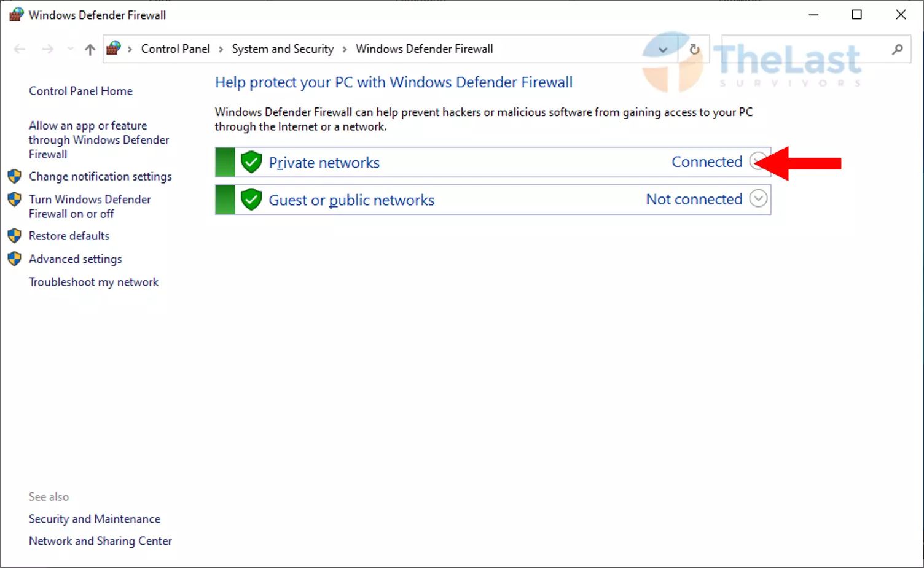The width and height of the screenshot is (924, 568).
Task: Click Restore defaults link
Action: [x=69, y=236]
